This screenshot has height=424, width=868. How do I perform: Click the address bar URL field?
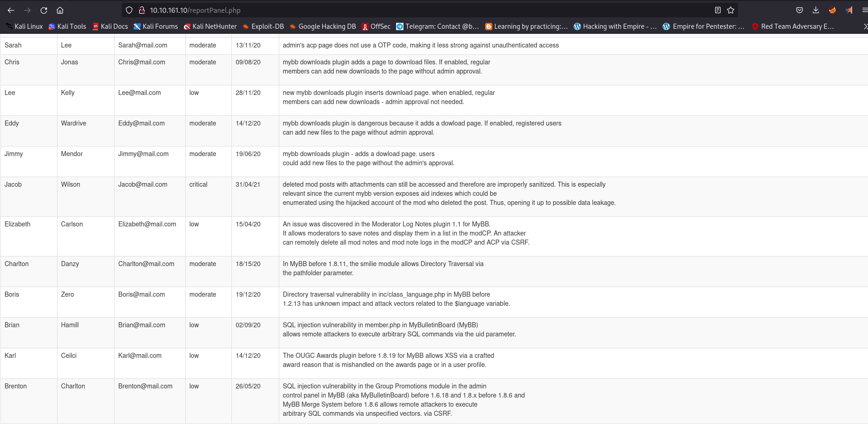(x=411, y=10)
